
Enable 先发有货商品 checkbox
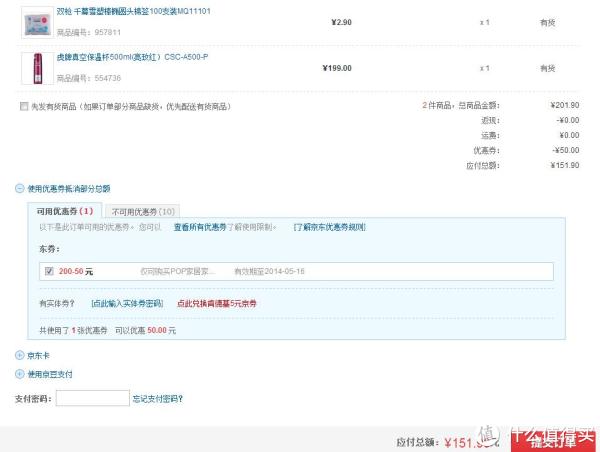24,106
